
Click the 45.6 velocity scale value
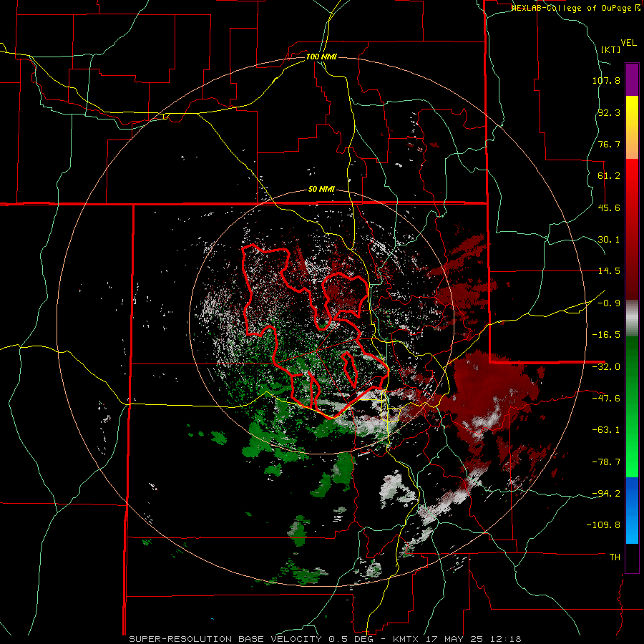(x=609, y=208)
